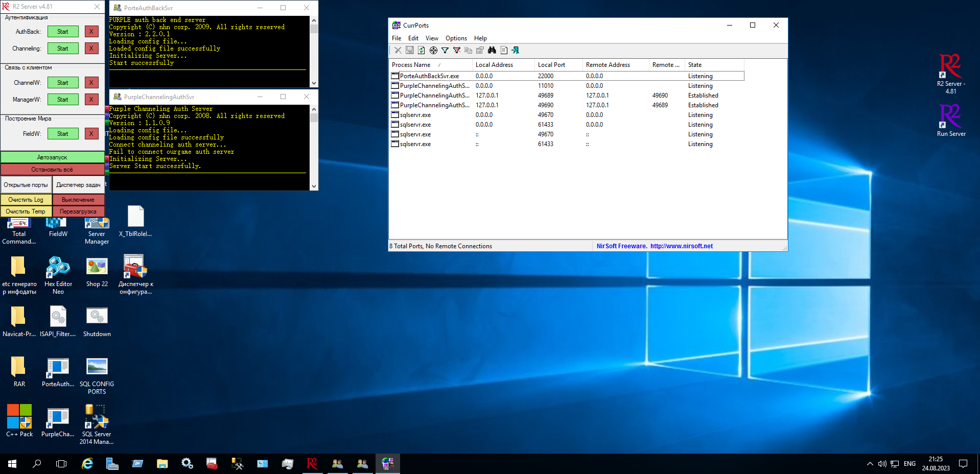Image resolution: width=980 pixels, height=474 pixels.
Task: Open the Options menu in CurrPorts
Action: coord(456,38)
